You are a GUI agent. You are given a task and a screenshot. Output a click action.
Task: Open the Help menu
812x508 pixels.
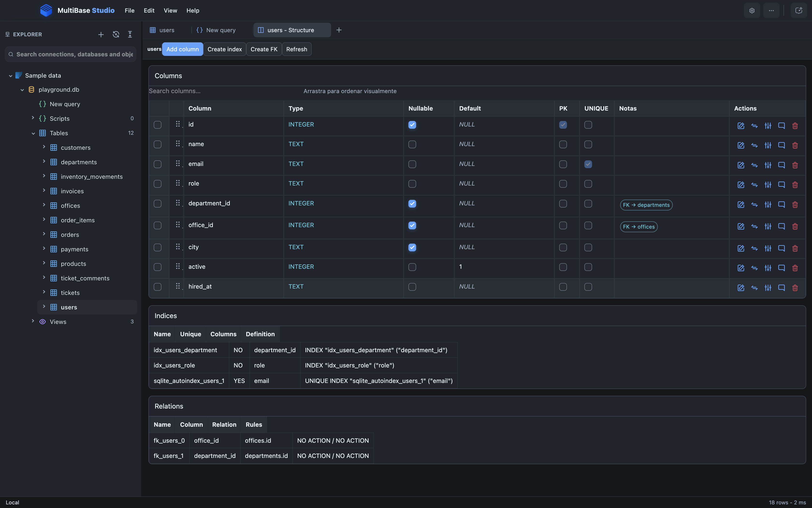click(193, 10)
